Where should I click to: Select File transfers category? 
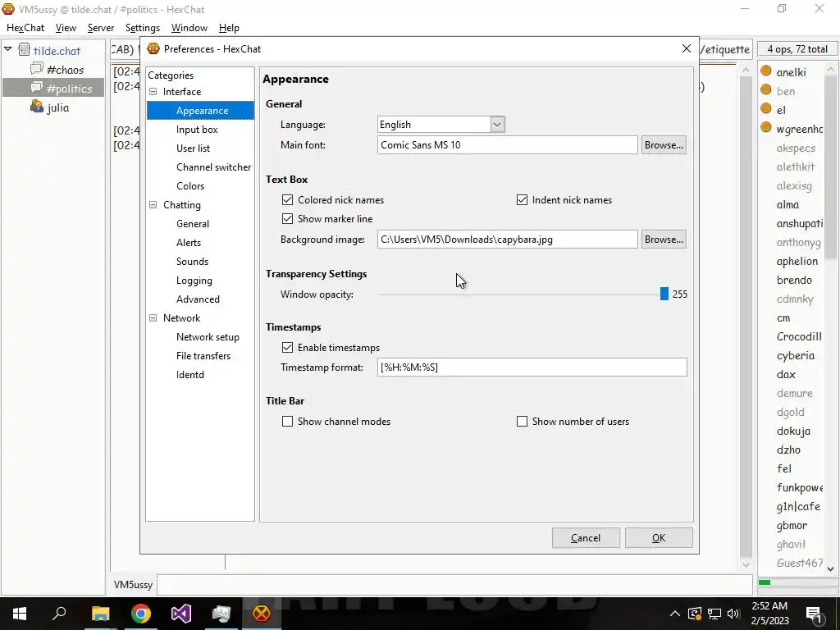[x=203, y=356]
